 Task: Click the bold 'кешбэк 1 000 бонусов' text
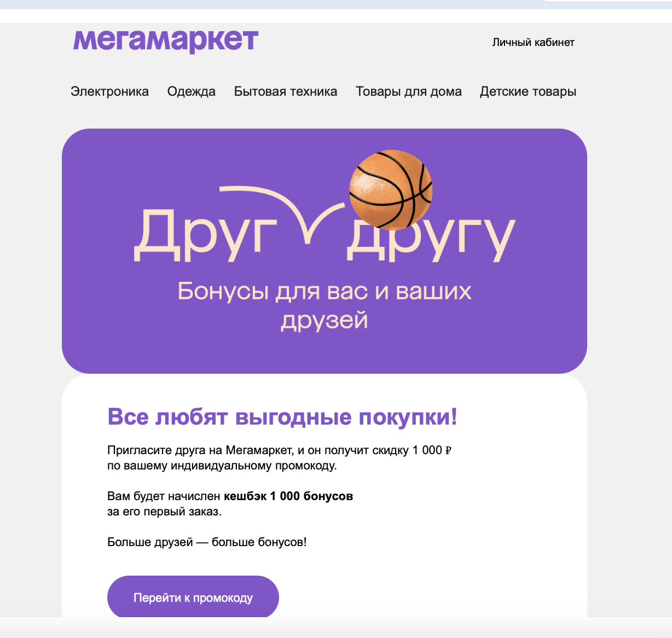coord(288,496)
